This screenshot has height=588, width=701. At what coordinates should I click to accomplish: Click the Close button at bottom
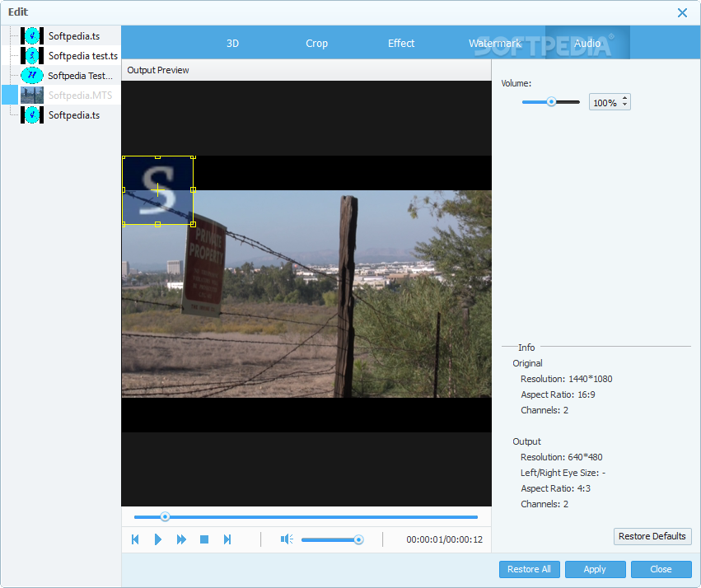pyautogui.click(x=661, y=569)
